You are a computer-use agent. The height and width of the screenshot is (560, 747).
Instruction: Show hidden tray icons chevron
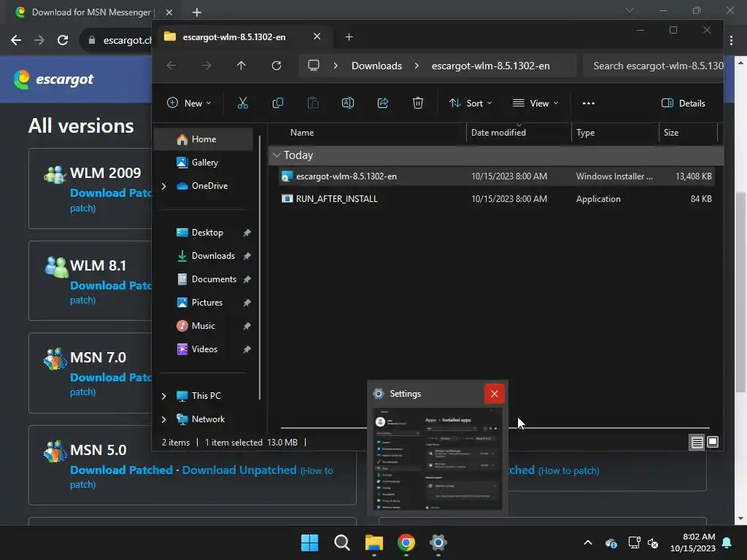point(588,542)
